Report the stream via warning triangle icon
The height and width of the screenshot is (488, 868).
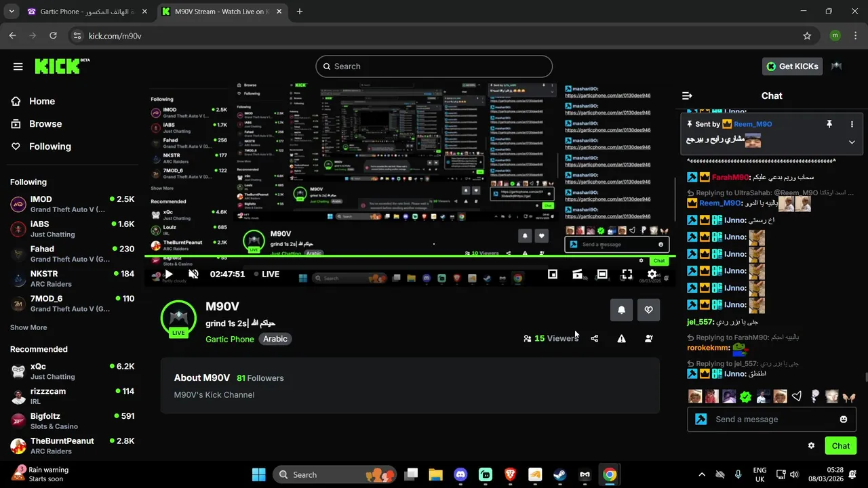(x=621, y=338)
